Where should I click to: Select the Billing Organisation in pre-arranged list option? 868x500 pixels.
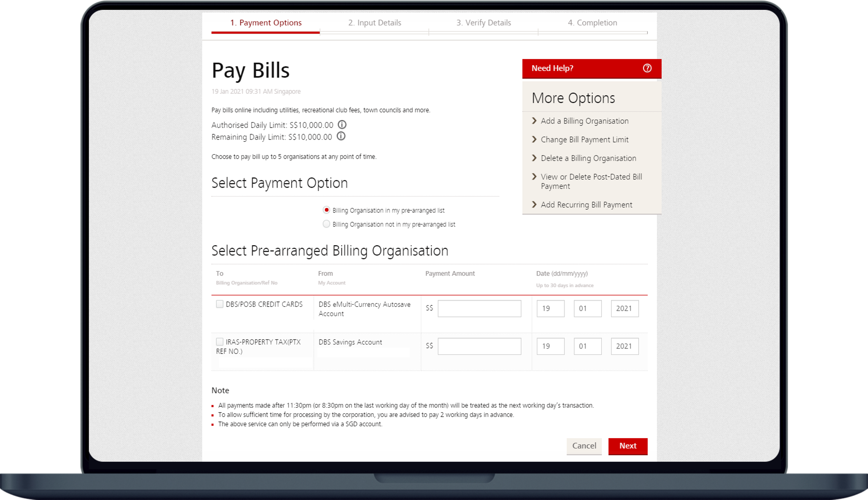coord(326,210)
